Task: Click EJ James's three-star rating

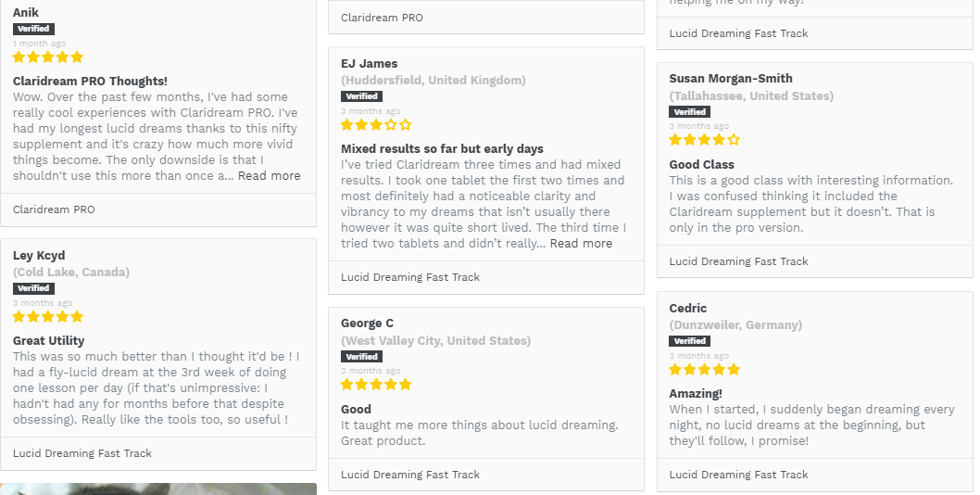Action: 376,125
